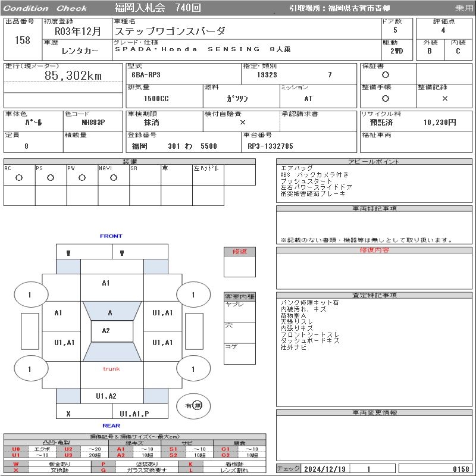Click fuel type ガソリン
This screenshot has width=476, height=476.
click(x=237, y=99)
